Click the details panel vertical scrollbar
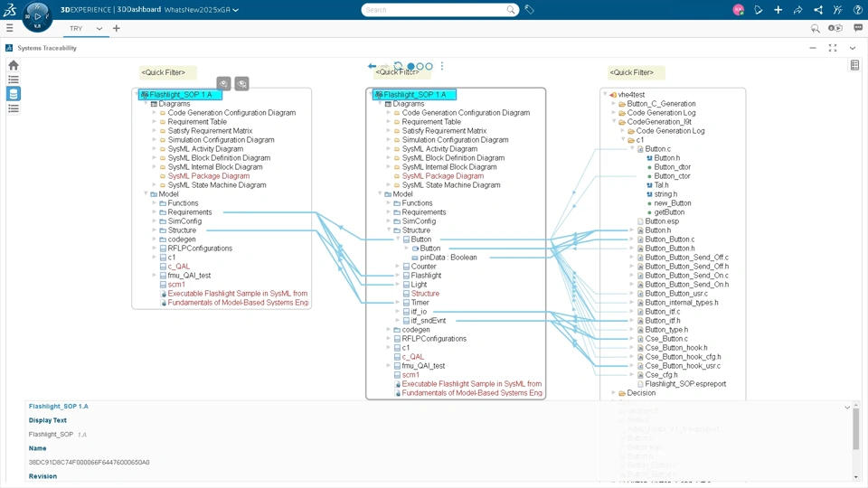Image resolution: width=868 pixels, height=488 pixels. tap(856, 428)
